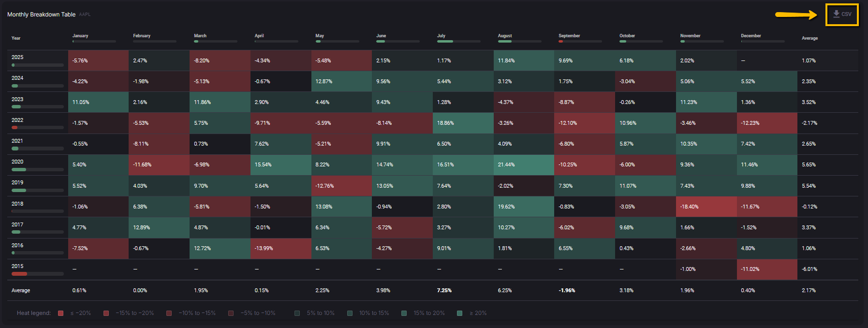868x328 pixels.
Task: Click the September column header
Action: pyautogui.click(x=569, y=36)
